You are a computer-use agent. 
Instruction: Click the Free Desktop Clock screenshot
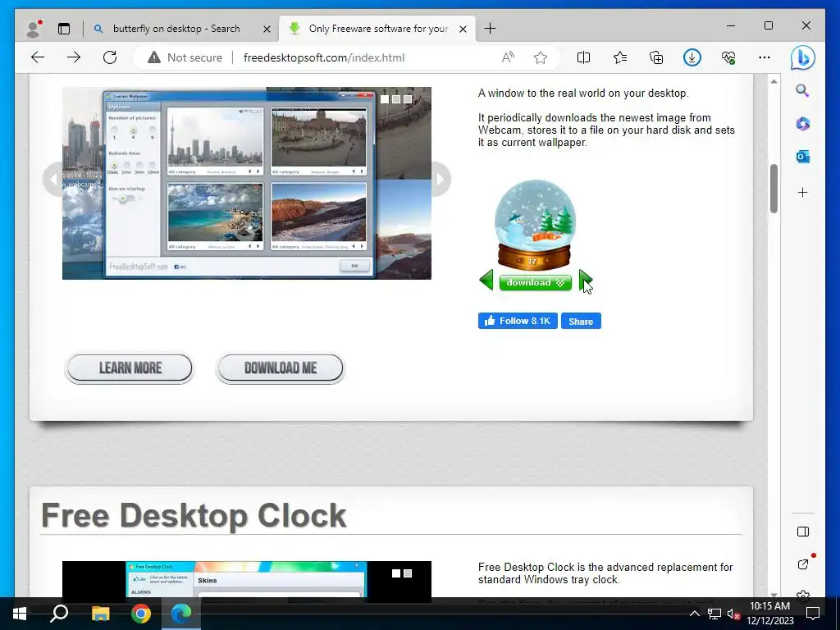246,579
